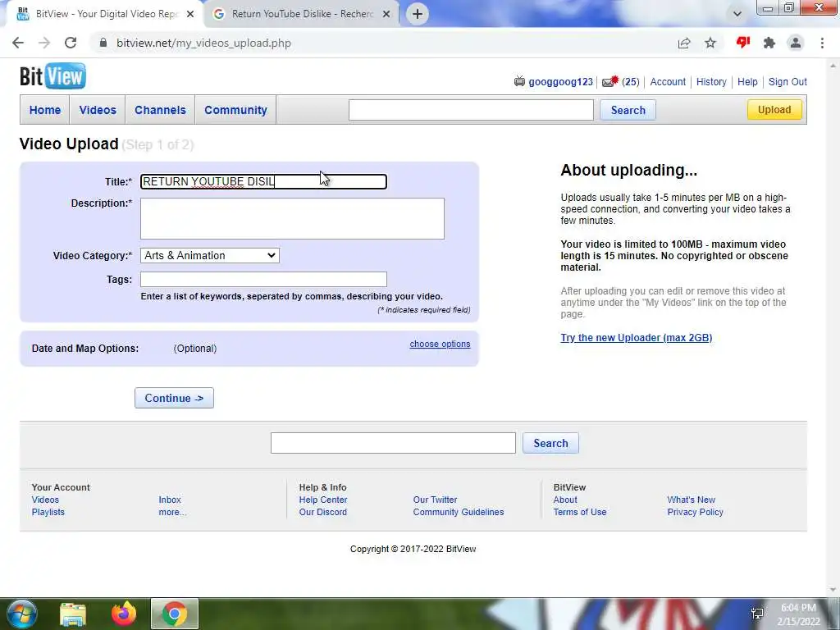Image resolution: width=840 pixels, height=630 pixels.
Task: Close the Return YouTube Dislike tab
Action: click(386, 14)
